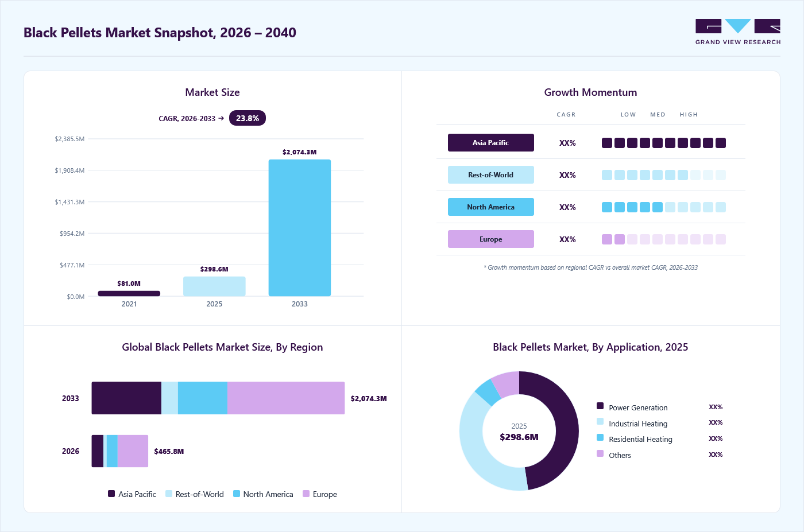The width and height of the screenshot is (804, 532).
Task: Click the North America segment of the 2033 bar
Action: tap(203, 398)
